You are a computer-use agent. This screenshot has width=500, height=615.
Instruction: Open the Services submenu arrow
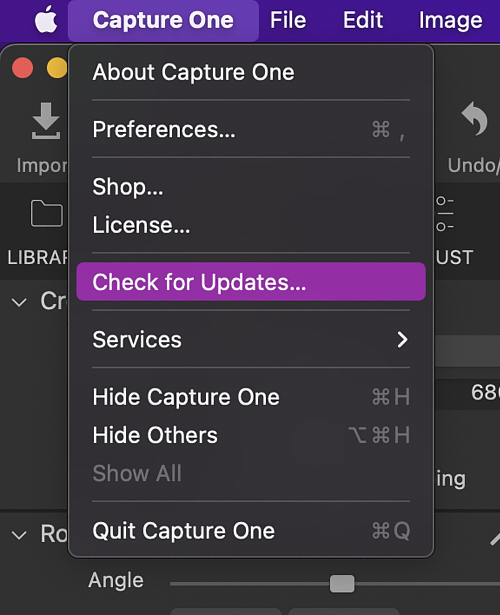click(402, 340)
